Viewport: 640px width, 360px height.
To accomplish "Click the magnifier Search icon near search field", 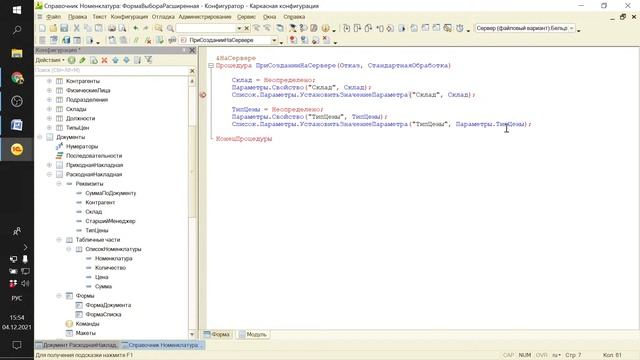I will [x=170, y=28].
